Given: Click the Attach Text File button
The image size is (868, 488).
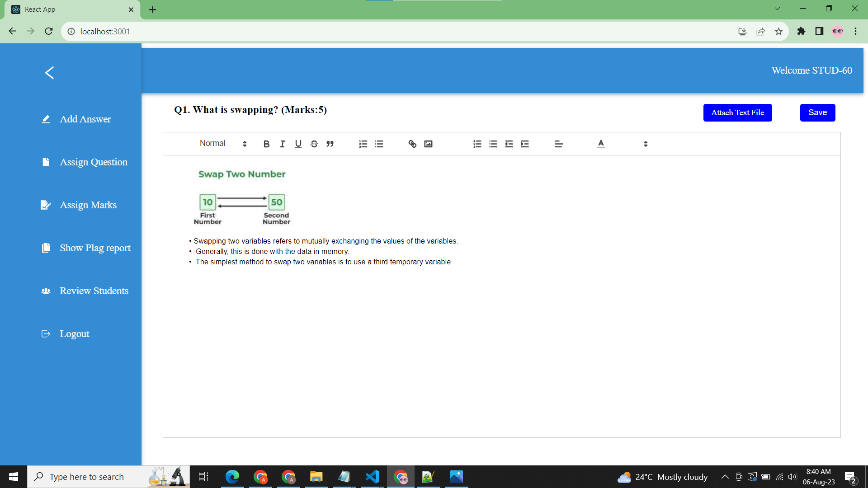Looking at the screenshot, I should [737, 113].
